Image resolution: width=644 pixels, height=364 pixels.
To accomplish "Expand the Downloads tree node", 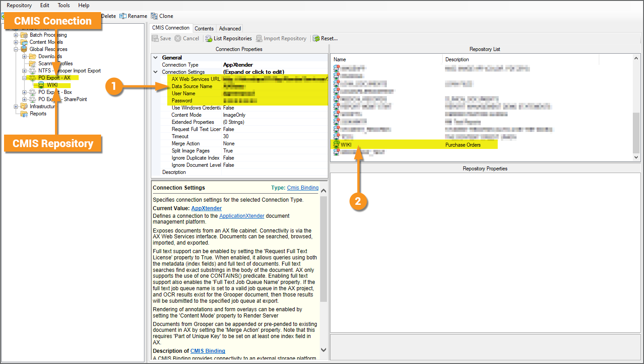I will click(x=25, y=56).
